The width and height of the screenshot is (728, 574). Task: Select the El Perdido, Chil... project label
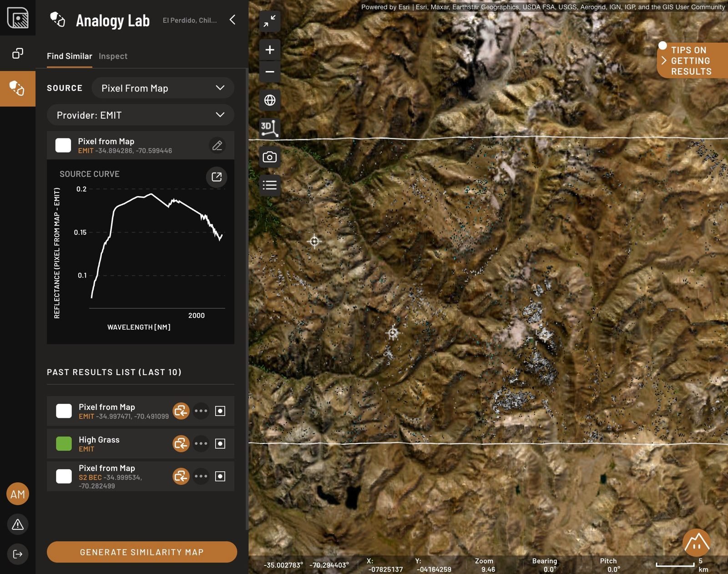pos(190,20)
